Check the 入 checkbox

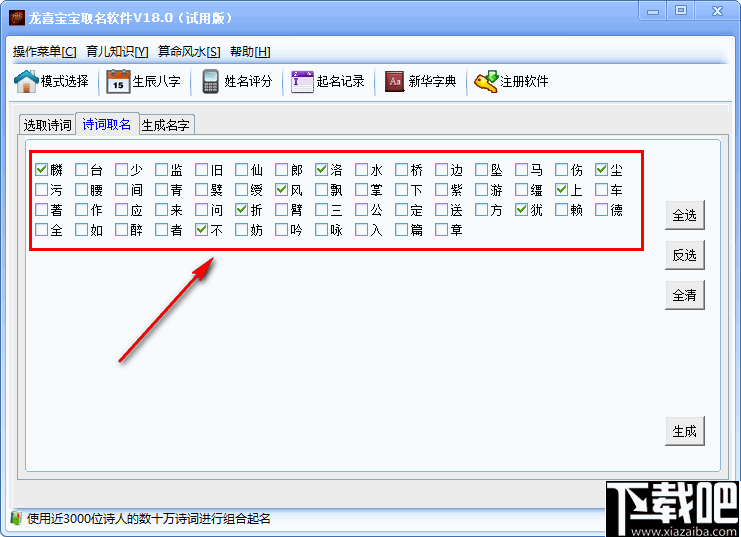pos(362,230)
